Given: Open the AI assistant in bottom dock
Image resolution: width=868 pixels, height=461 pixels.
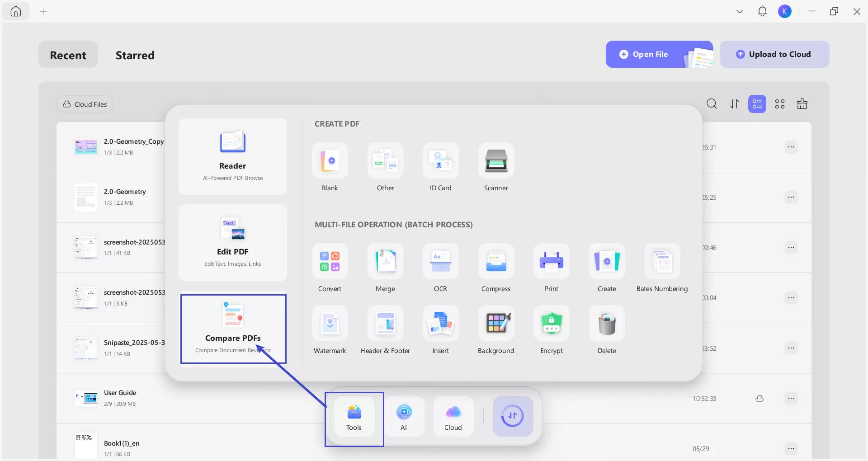Looking at the screenshot, I should pos(404,417).
